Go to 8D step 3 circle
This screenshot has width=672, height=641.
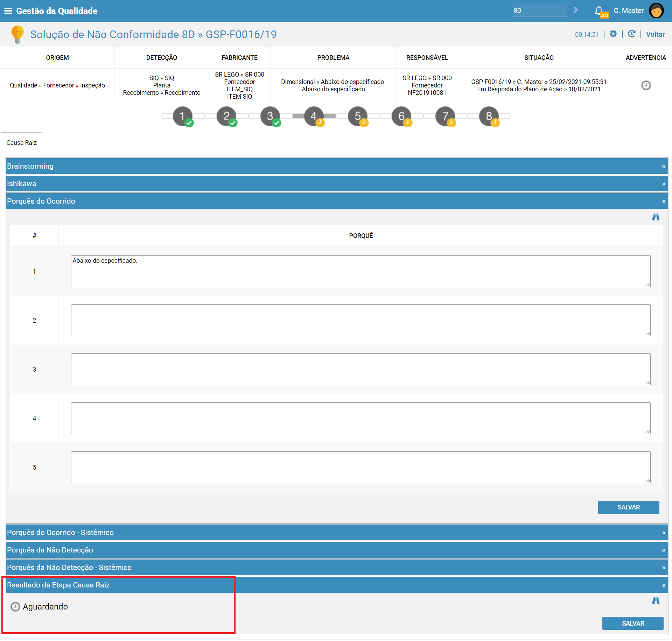click(x=270, y=116)
